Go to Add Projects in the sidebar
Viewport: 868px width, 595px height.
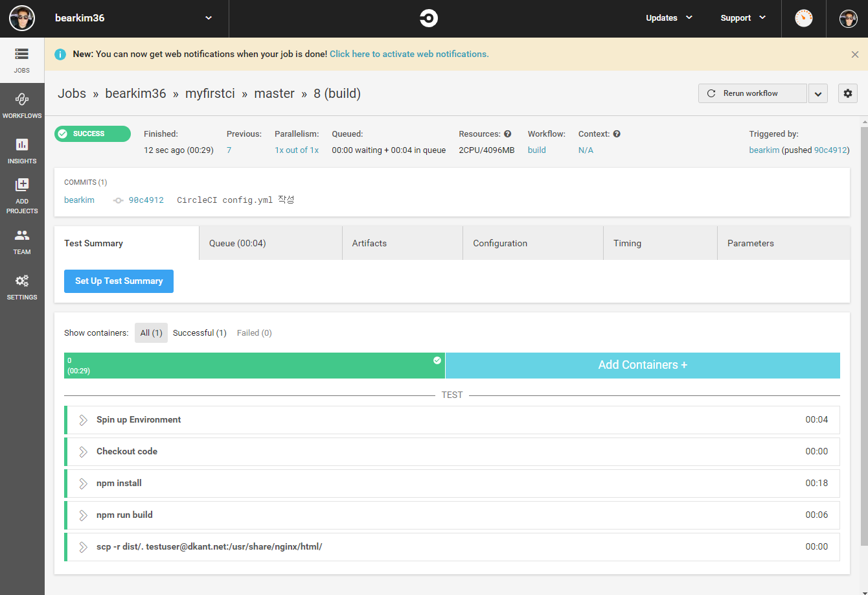click(x=22, y=196)
